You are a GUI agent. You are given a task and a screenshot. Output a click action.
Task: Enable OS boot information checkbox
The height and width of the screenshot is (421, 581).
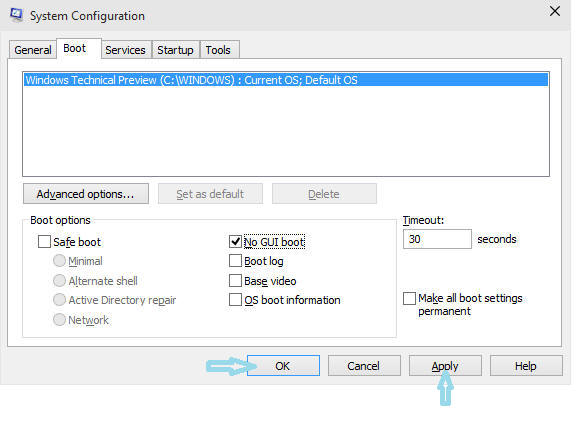pyautogui.click(x=235, y=299)
